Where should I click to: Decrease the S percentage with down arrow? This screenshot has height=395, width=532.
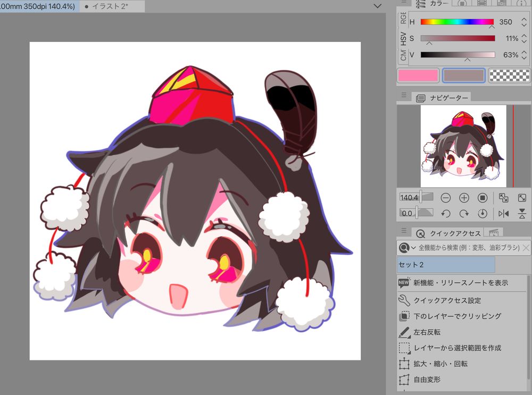coord(524,41)
